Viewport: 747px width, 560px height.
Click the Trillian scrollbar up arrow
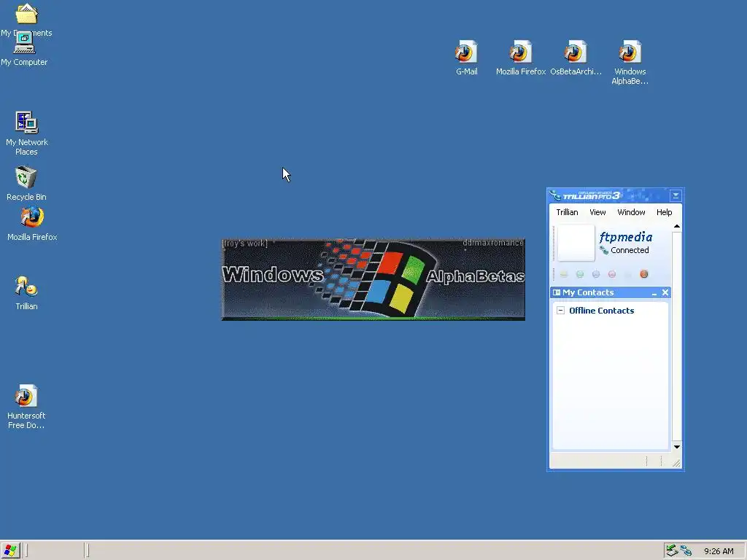pos(676,226)
